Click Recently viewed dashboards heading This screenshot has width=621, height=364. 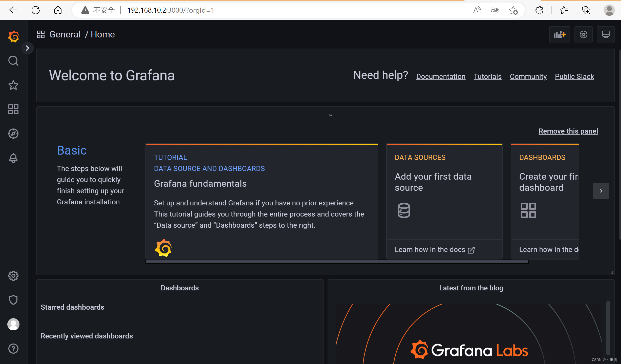click(87, 336)
